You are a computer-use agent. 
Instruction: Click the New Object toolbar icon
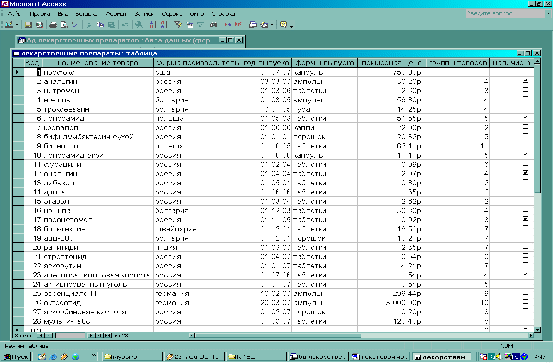264,25
